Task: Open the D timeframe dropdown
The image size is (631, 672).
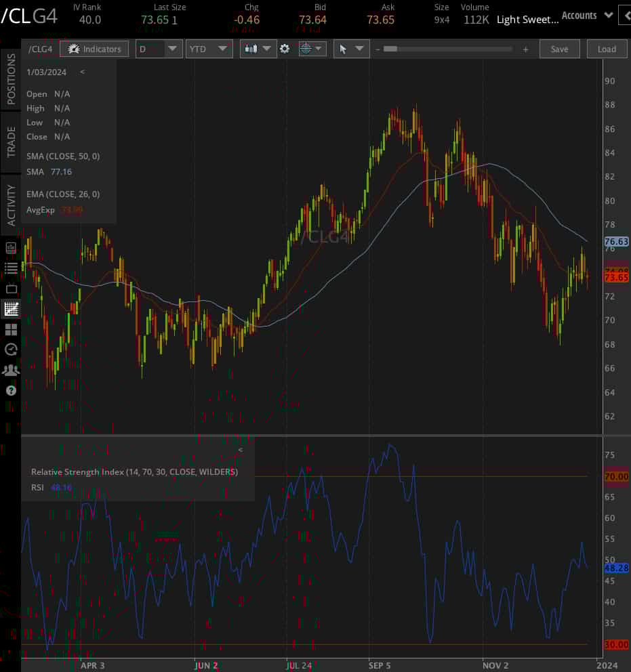Action: point(159,48)
